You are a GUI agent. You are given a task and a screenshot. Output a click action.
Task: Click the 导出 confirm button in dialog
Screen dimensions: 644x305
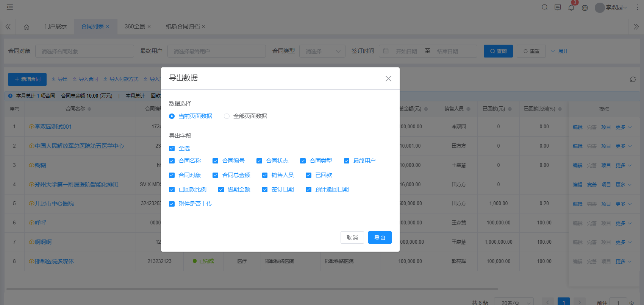pos(380,238)
